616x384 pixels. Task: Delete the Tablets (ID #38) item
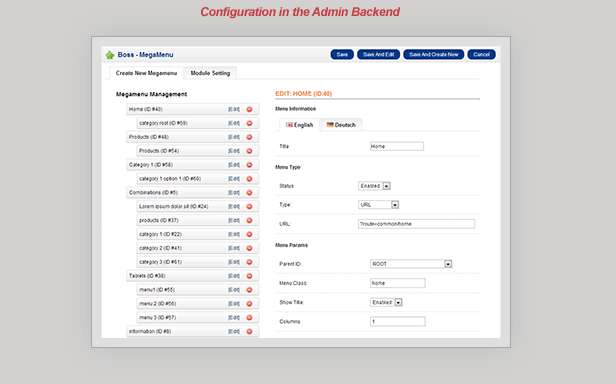(249, 276)
